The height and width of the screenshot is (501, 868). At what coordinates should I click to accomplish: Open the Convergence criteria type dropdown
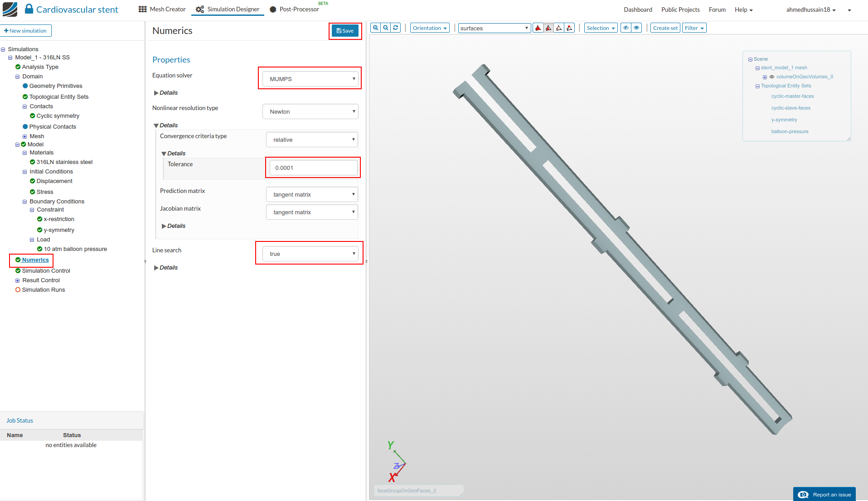pos(312,140)
